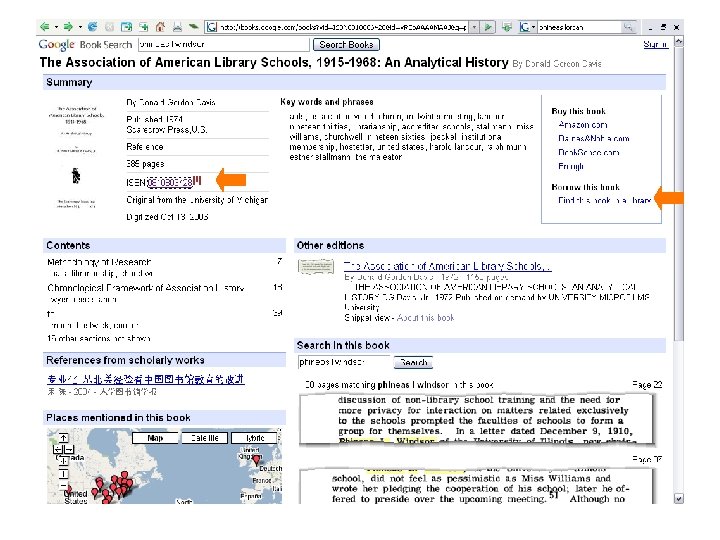The height and width of the screenshot is (540, 720).
Task: Open the Sign in link
Action: 655,44
